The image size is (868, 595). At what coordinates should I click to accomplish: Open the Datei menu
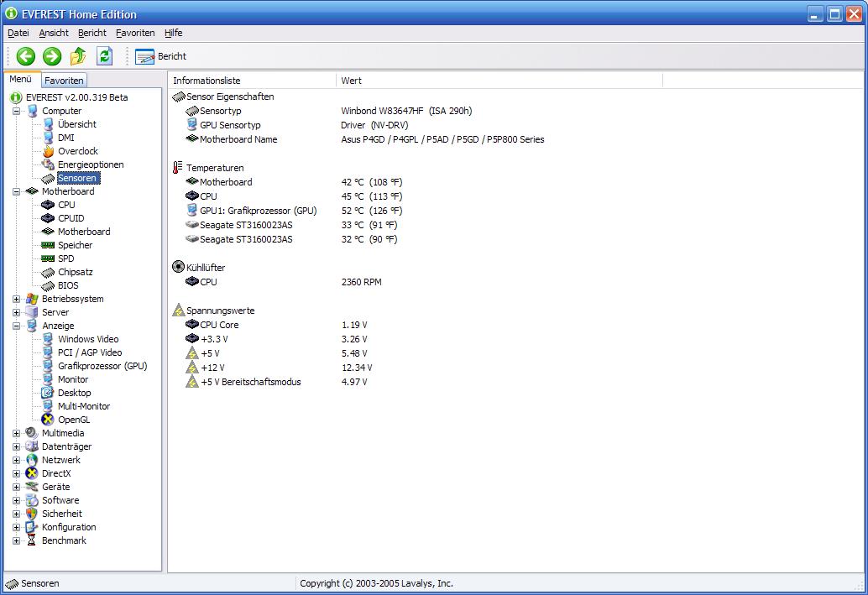pyautogui.click(x=18, y=33)
